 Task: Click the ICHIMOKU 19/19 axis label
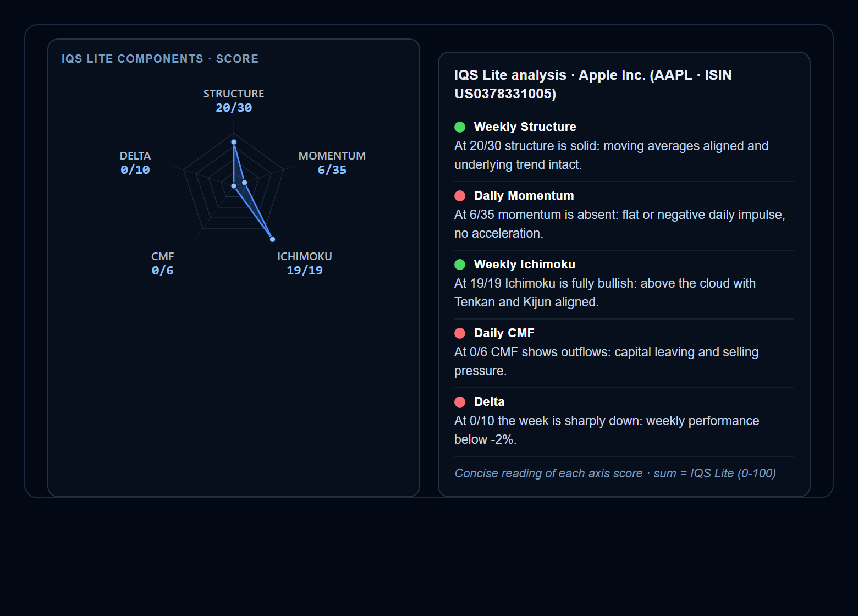305,263
